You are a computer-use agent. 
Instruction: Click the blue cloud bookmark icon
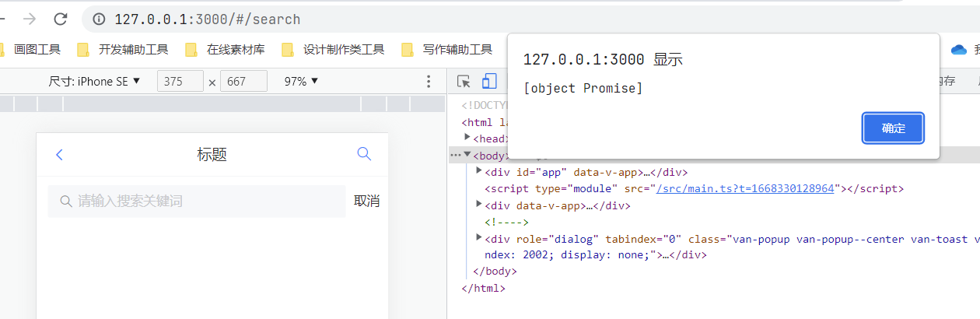[x=958, y=50]
